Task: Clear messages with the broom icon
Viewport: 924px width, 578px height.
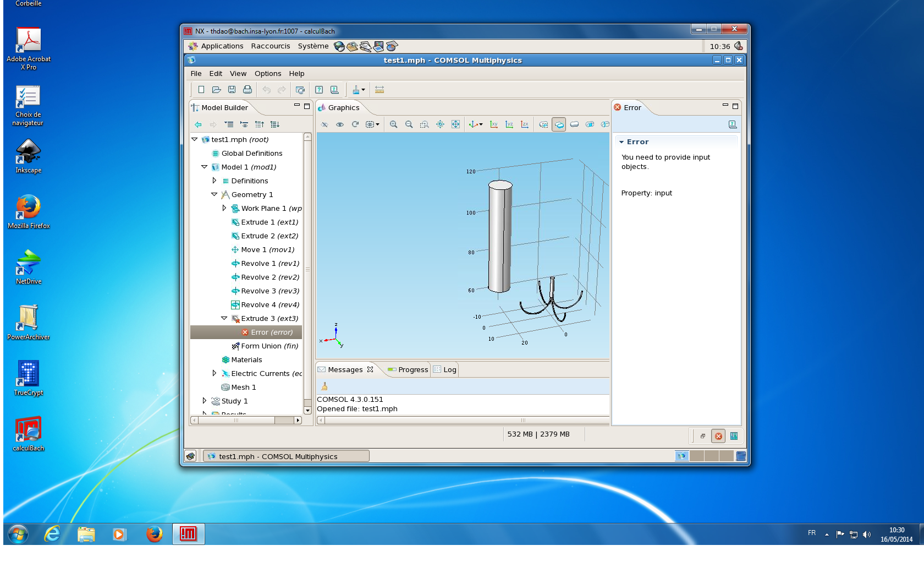Action: tap(324, 386)
